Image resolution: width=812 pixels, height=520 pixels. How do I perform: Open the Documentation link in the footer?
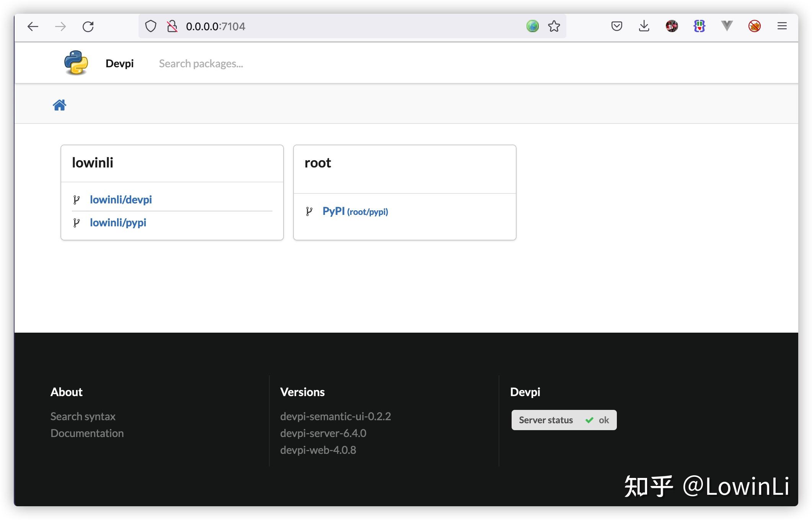click(87, 433)
